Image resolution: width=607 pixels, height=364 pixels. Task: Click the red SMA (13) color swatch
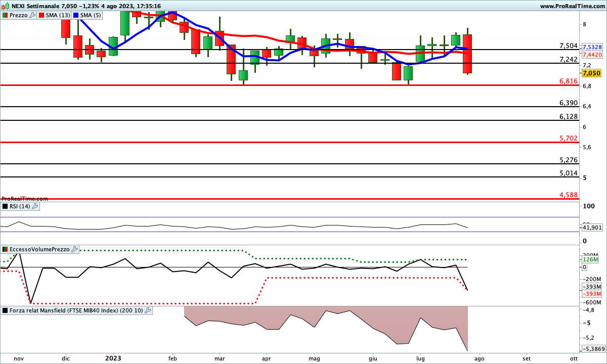coord(41,15)
